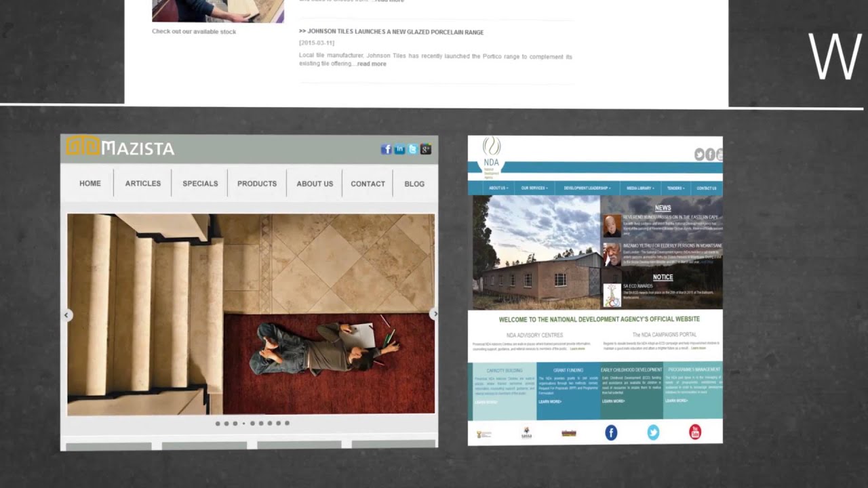This screenshot has width=868, height=488.
Task: Go to Mazista's next slide arrow
Action: pyautogui.click(x=435, y=314)
